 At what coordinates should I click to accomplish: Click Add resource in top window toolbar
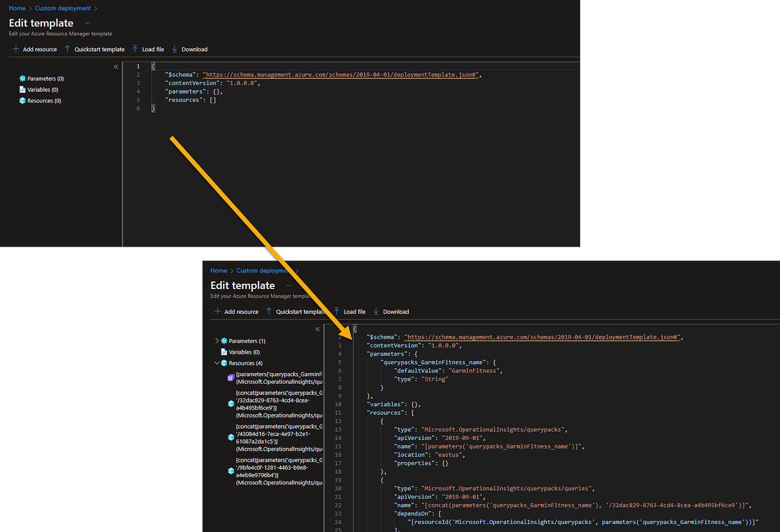[35, 49]
